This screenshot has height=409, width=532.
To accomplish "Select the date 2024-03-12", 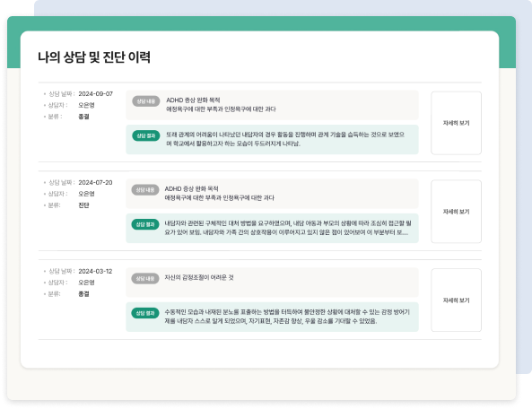I will [95, 271].
